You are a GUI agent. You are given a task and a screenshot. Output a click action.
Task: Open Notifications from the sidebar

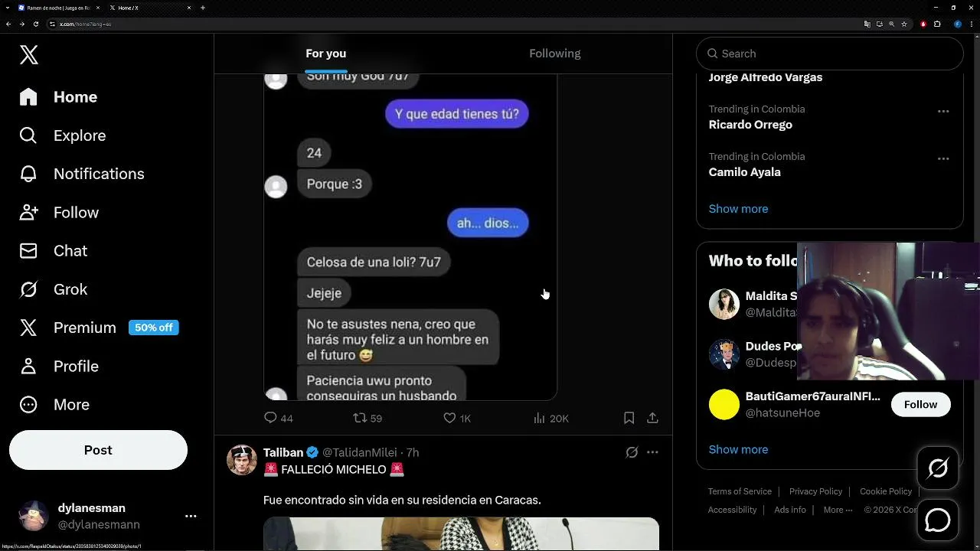(x=82, y=174)
